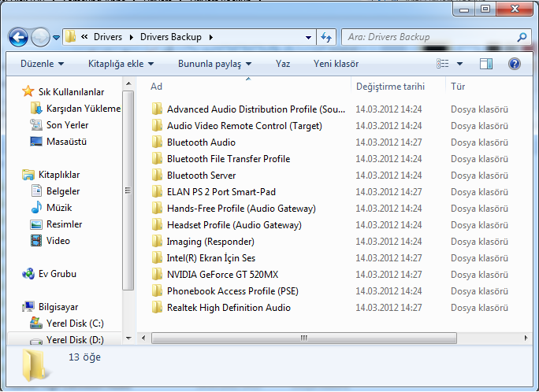This screenshot has width=539, height=392.
Task: Sort by Değiştirme tarihi column header
Action: pos(390,87)
